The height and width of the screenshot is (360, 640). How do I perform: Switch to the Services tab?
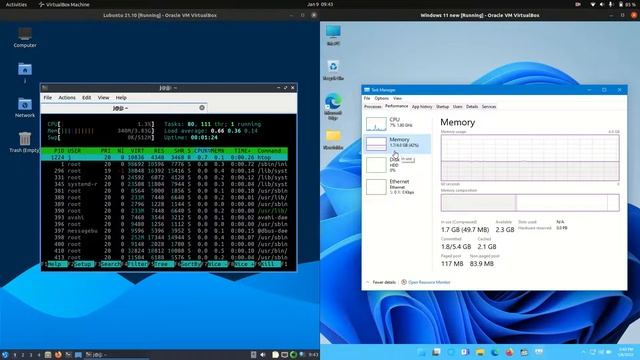(x=489, y=107)
